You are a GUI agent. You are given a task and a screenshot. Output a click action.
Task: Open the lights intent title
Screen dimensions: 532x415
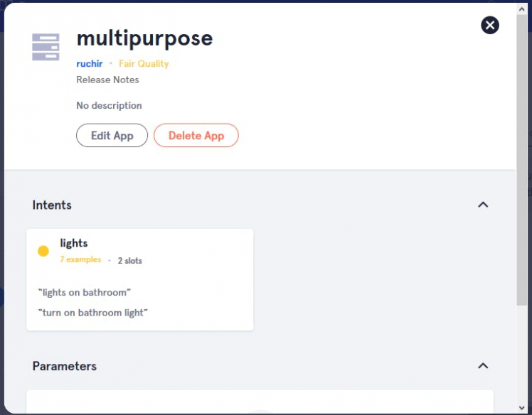(x=74, y=243)
